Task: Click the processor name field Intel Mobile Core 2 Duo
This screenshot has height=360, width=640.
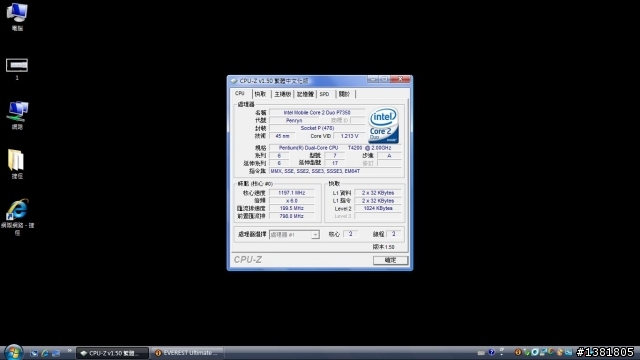Action: click(317, 112)
